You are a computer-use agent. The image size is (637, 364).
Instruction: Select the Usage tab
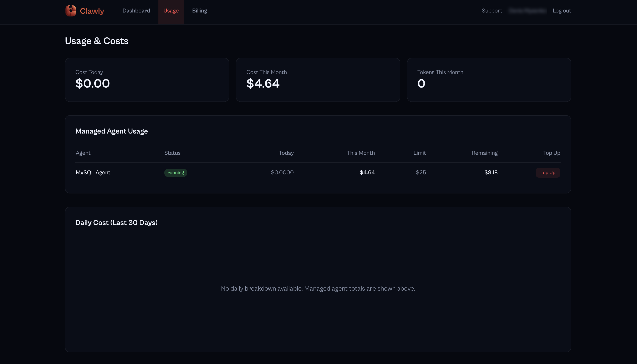tap(171, 11)
